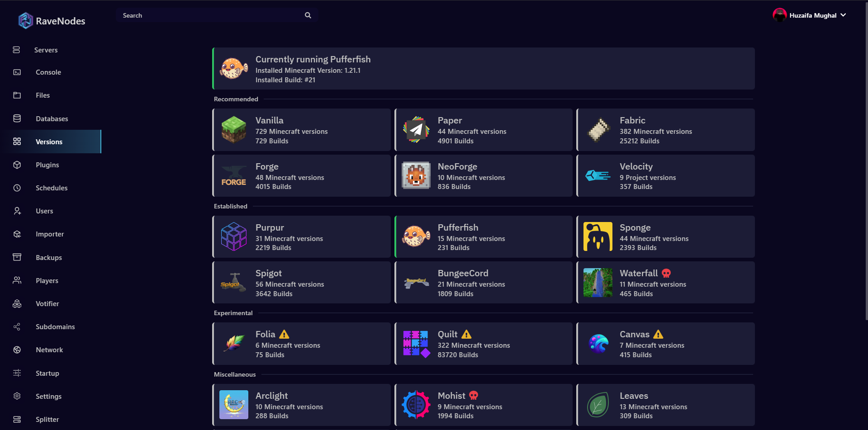Image resolution: width=868 pixels, height=430 pixels.
Task: Click the Startup sliders icon
Action: pyautogui.click(x=17, y=373)
